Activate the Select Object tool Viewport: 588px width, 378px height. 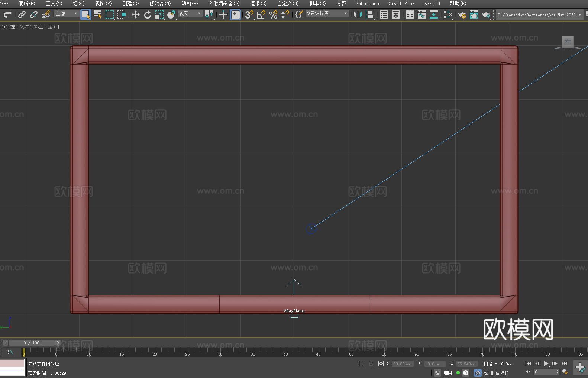(x=86, y=14)
